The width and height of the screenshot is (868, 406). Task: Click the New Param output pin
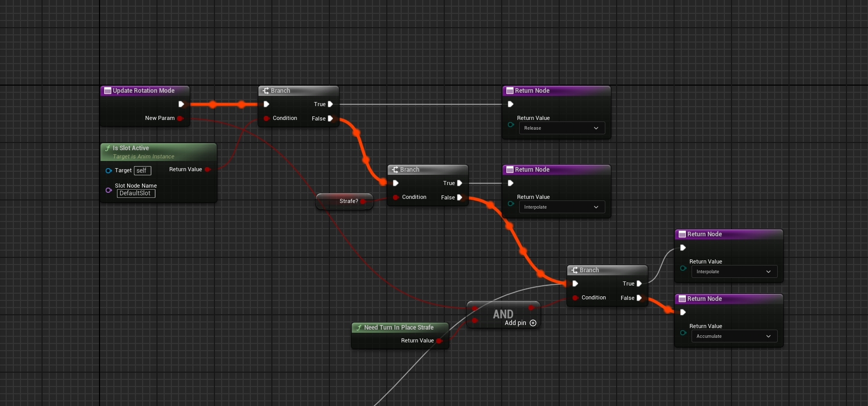pos(180,118)
